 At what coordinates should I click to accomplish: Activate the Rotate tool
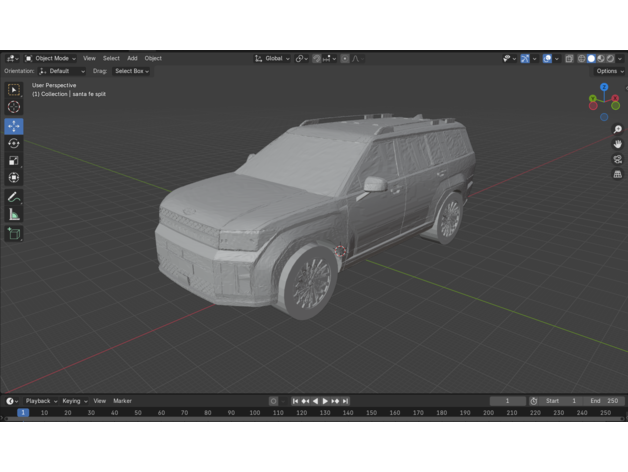pyautogui.click(x=14, y=143)
